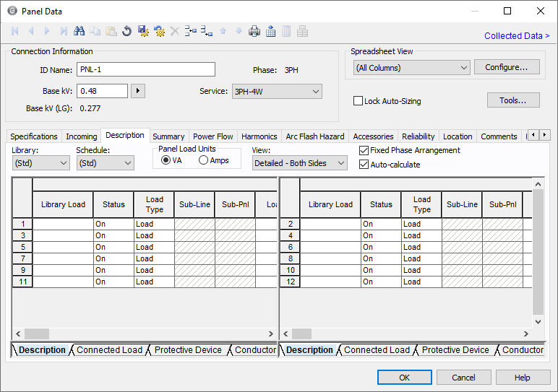Viewport: 558px width, 392px height.
Task: Open the View Detailed - Both Sides dropdown
Action: [300, 163]
